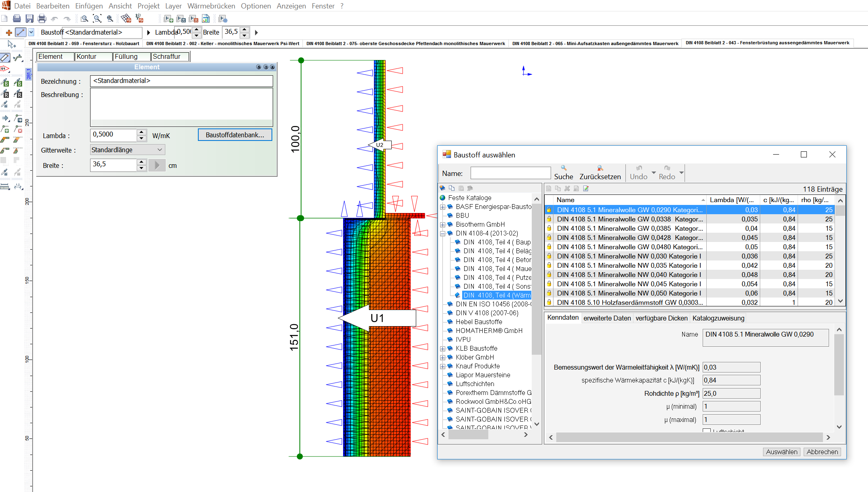
Task: Select the U1 boundary label tool
Action: tap(5, 69)
